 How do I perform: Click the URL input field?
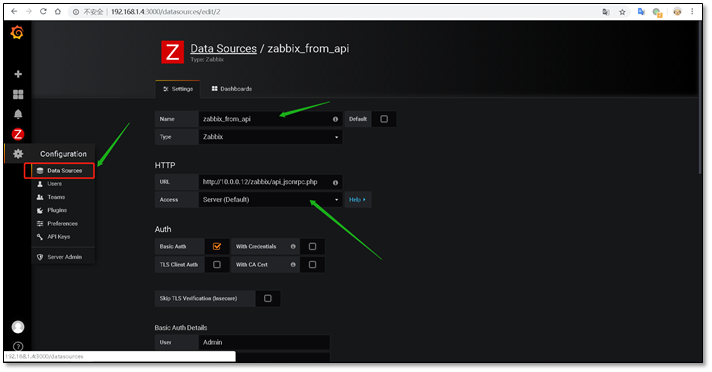(271, 182)
